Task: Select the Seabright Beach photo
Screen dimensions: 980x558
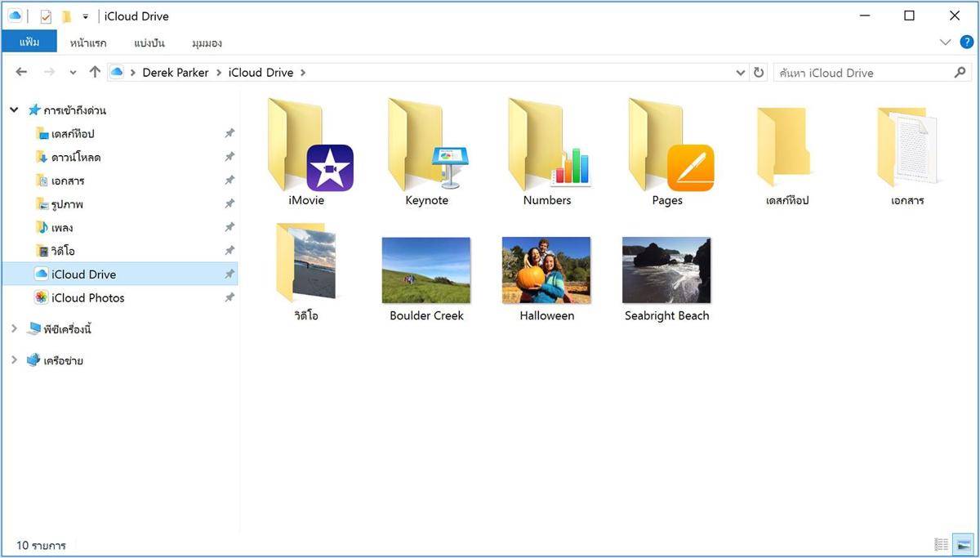Action: (666, 279)
